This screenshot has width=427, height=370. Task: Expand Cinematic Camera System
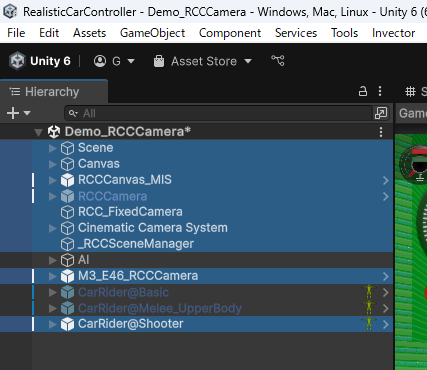point(52,228)
